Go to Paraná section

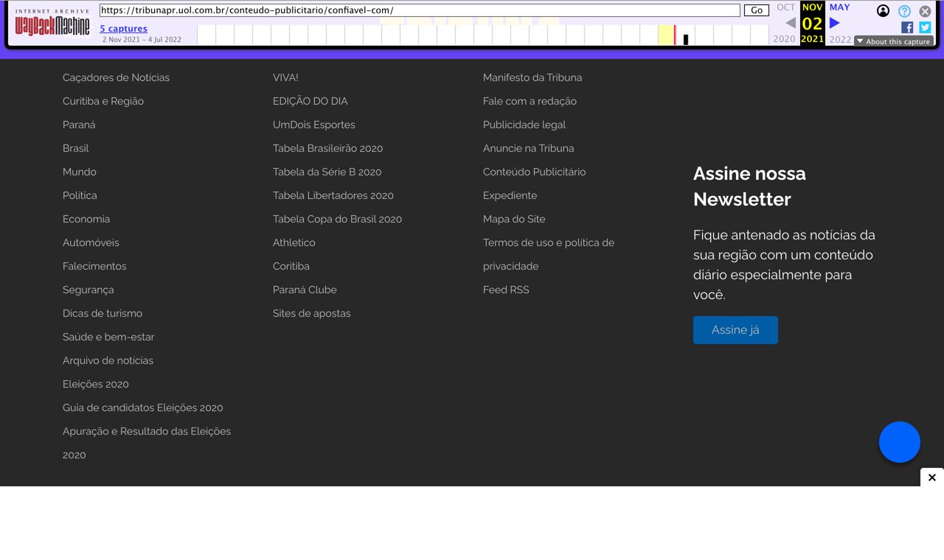coord(79,125)
